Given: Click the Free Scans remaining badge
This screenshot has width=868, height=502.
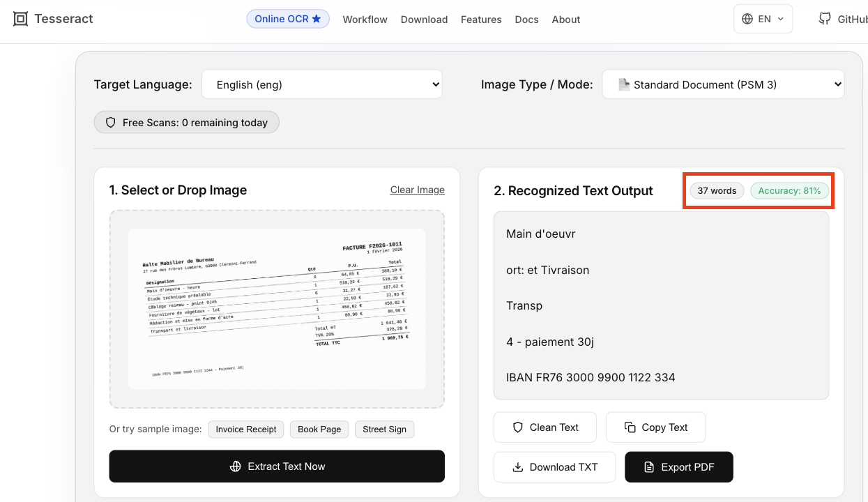Looking at the screenshot, I should click(186, 122).
